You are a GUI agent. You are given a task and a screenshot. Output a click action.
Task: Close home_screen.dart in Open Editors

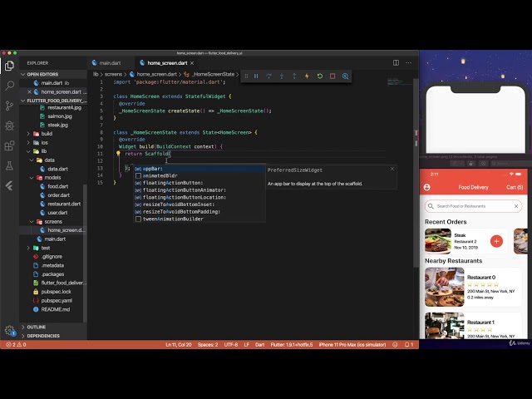(30, 92)
